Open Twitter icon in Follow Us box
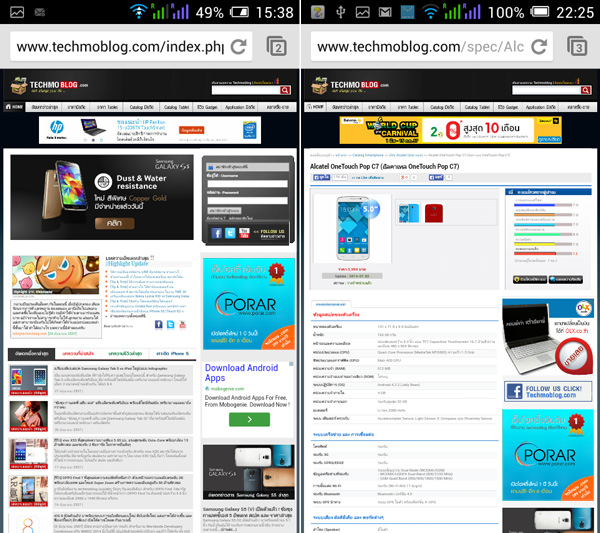The width and height of the screenshot is (600, 533). [230, 233]
